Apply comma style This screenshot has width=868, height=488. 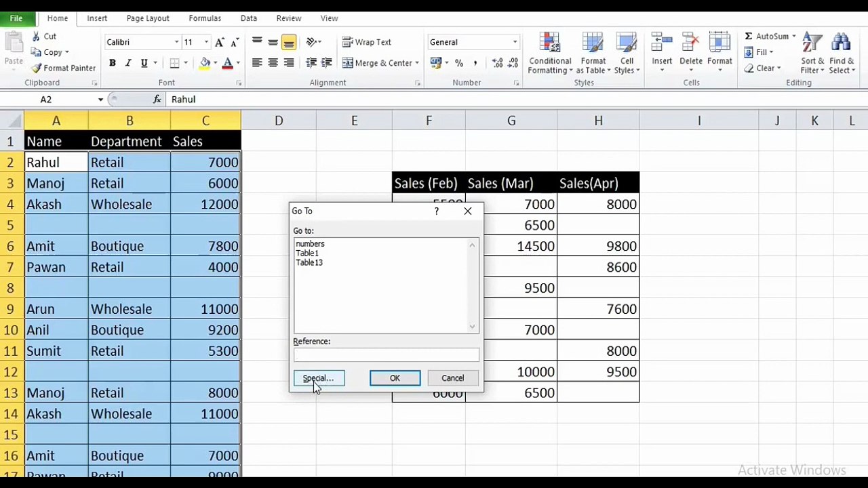[x=475, y=63]
